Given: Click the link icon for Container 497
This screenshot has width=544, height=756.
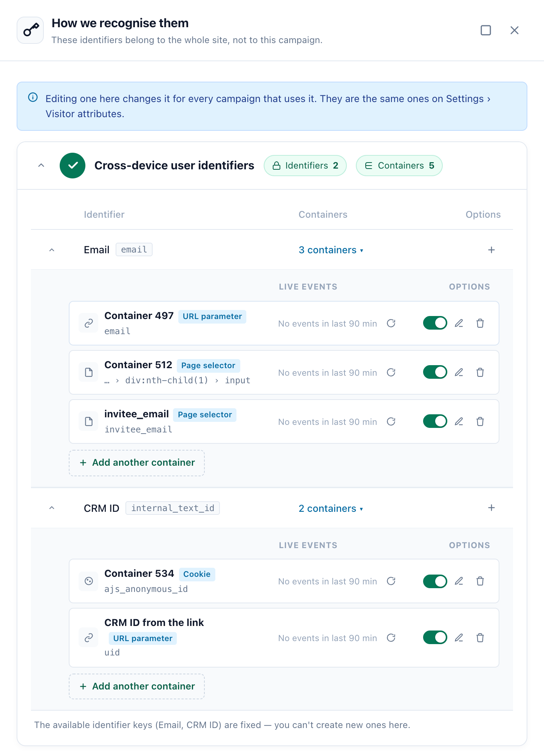Looking at the screenshot, I should click(x=89, y=323).
